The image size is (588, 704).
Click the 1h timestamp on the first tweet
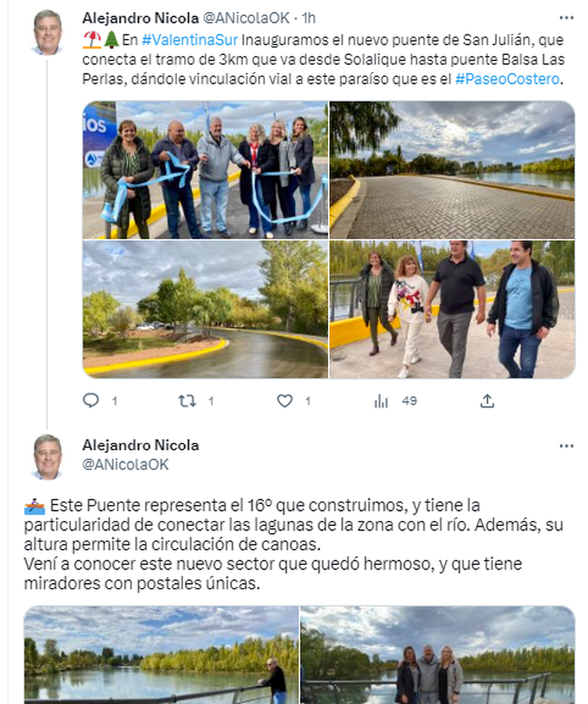coord(309,18)
